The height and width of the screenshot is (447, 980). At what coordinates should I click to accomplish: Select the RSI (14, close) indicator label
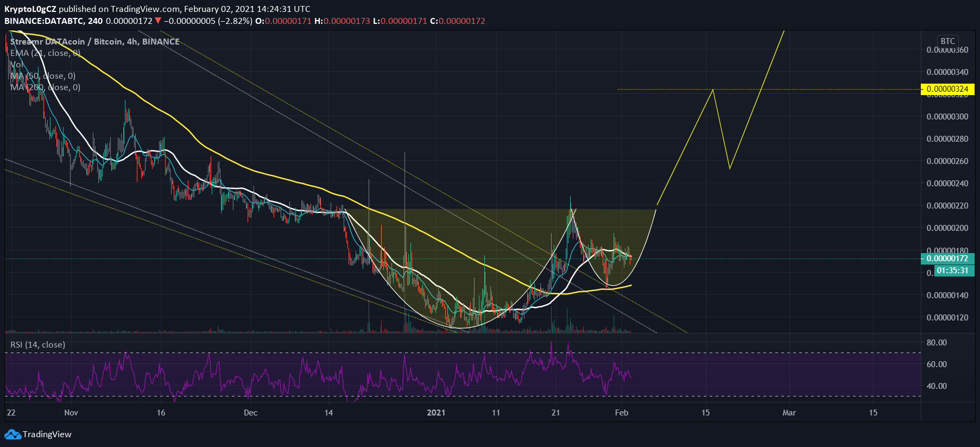coord(38,345)
